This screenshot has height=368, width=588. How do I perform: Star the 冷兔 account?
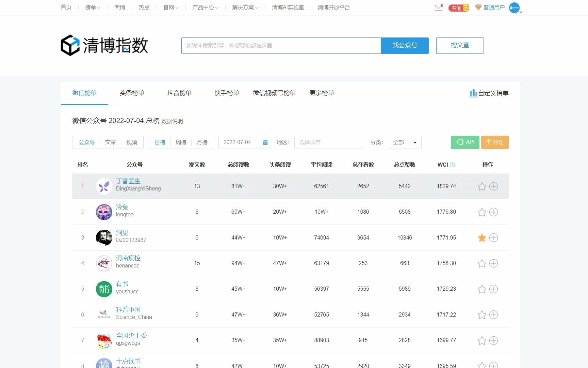[482, 212]
